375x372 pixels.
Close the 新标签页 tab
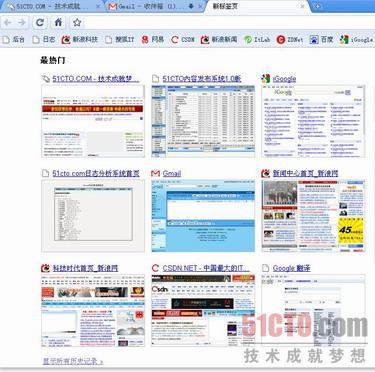[302, 6]
